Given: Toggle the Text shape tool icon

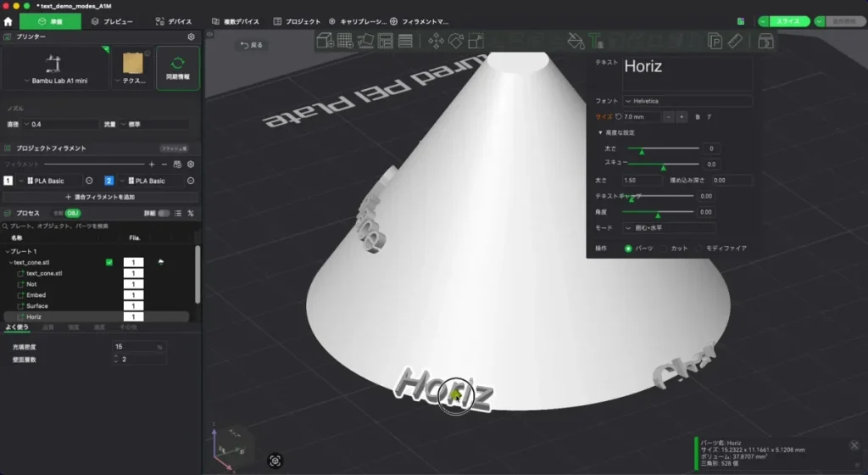Looking at the screenshot, I should point(596,41).
